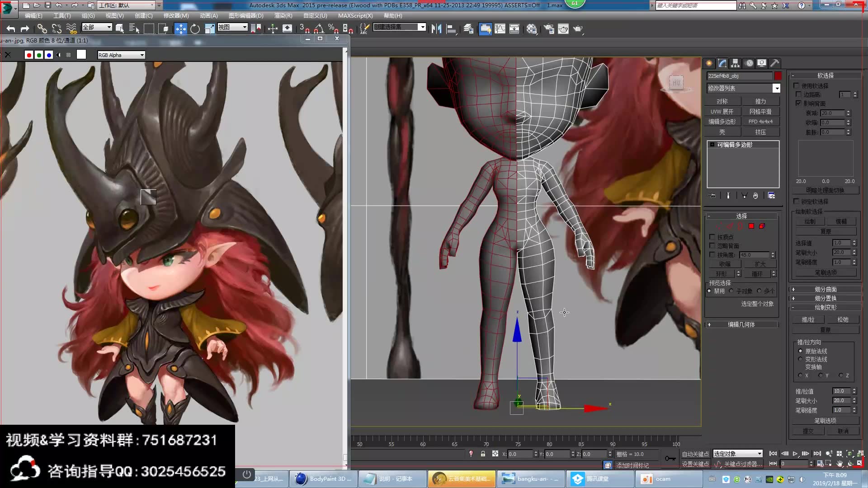Open the Utilities hammer tab
Screen dimensions: 868x488
(x=774, y=63)
